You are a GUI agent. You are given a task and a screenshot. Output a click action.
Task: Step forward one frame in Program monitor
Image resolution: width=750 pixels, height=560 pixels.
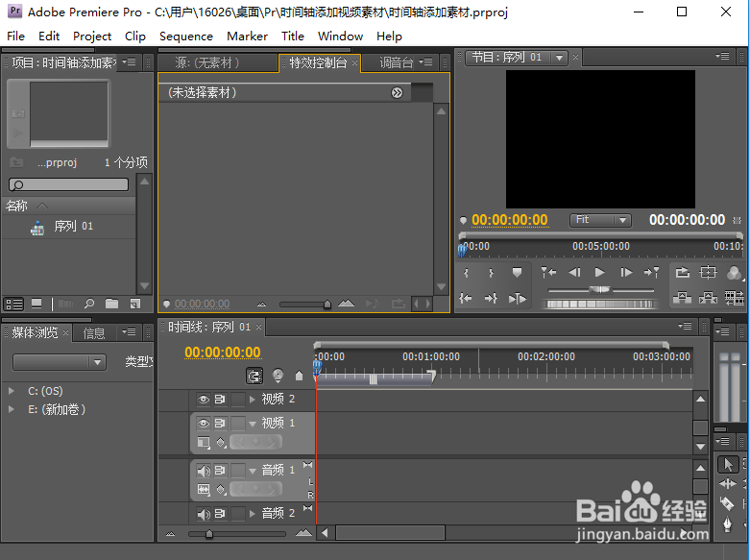(625, 273)
